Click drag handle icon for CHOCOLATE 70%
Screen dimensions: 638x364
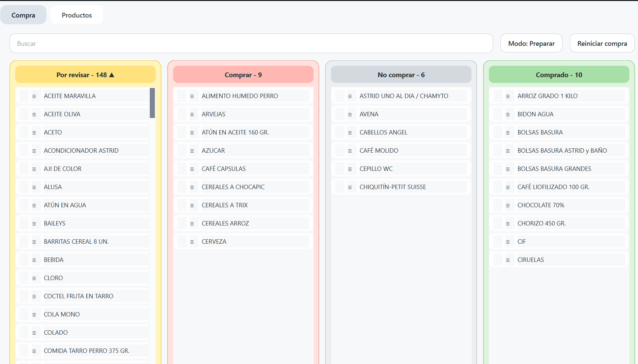[x=508, y=206]
